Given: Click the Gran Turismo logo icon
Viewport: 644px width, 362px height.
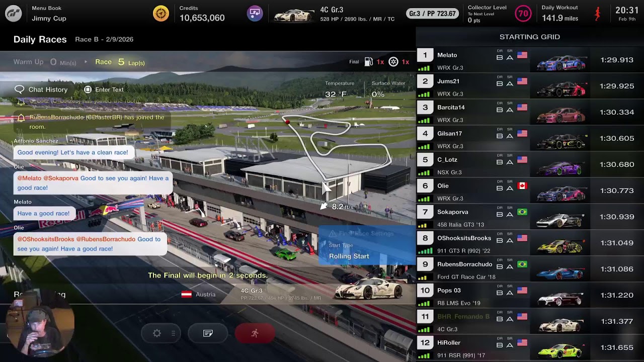Looking at the screenshot, I should (x=14, y=14).
